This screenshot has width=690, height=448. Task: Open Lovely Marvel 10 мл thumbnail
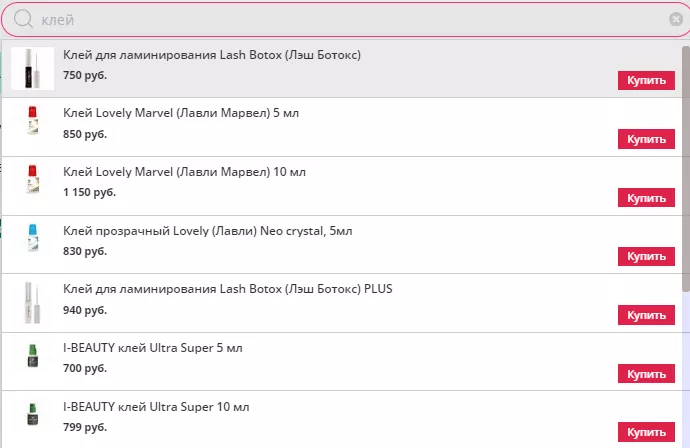pos(32,185)
